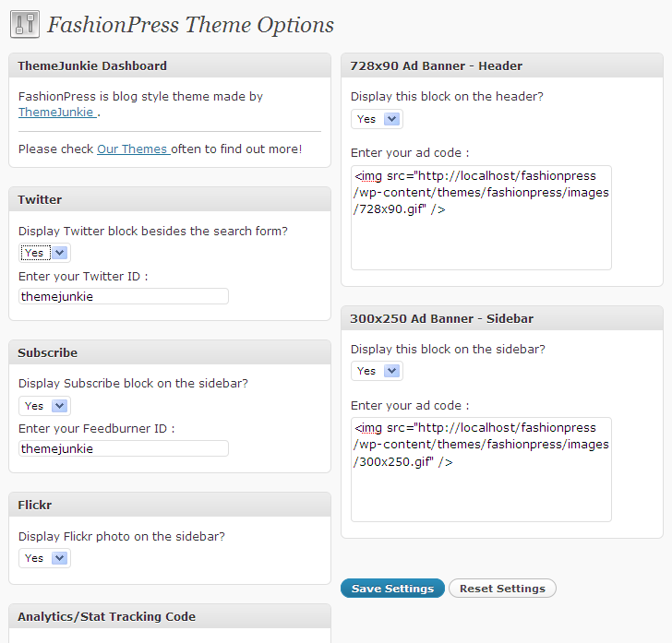672x643 pixels.
Task: Focus the Twitter ID input field
Action: click(124, 296)
